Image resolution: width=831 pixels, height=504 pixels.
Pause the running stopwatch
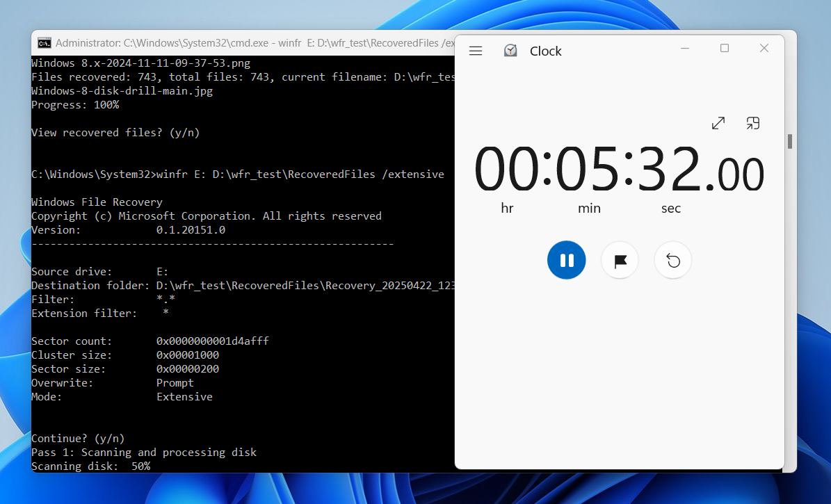566,261
